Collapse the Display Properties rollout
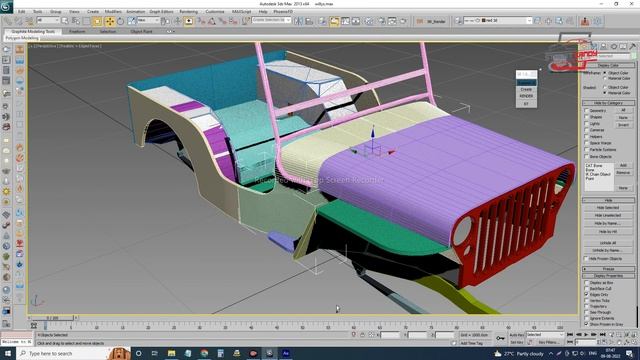This screenshot has height=360, width=640. pos(608,276)
